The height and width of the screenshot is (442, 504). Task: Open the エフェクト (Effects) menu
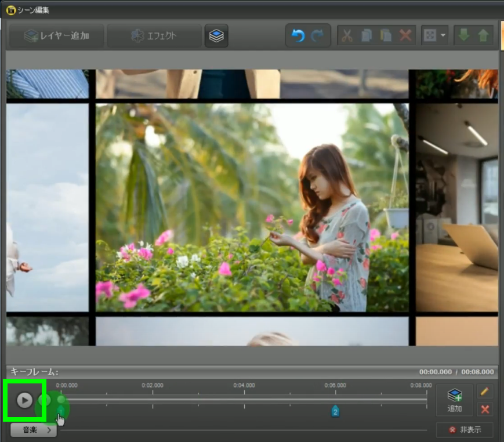click(154, 36)
